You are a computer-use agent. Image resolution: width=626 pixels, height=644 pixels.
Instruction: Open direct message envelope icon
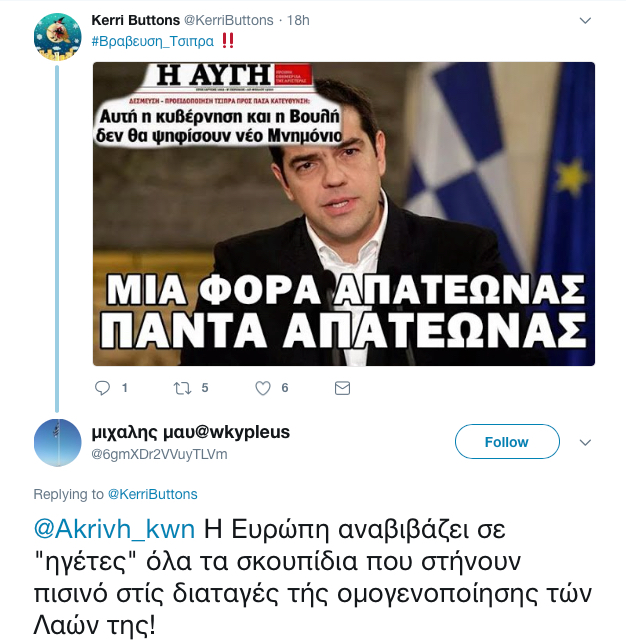tap(342, 388)
